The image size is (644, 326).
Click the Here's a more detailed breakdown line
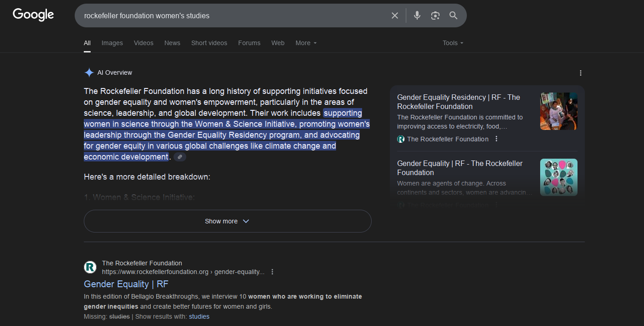tap(147, 176)
